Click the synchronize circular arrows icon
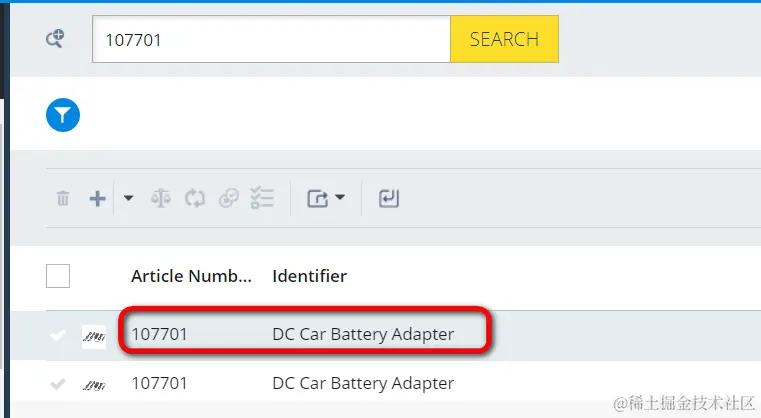The height and width of the screenshot is (418, 761). (195, 198)
